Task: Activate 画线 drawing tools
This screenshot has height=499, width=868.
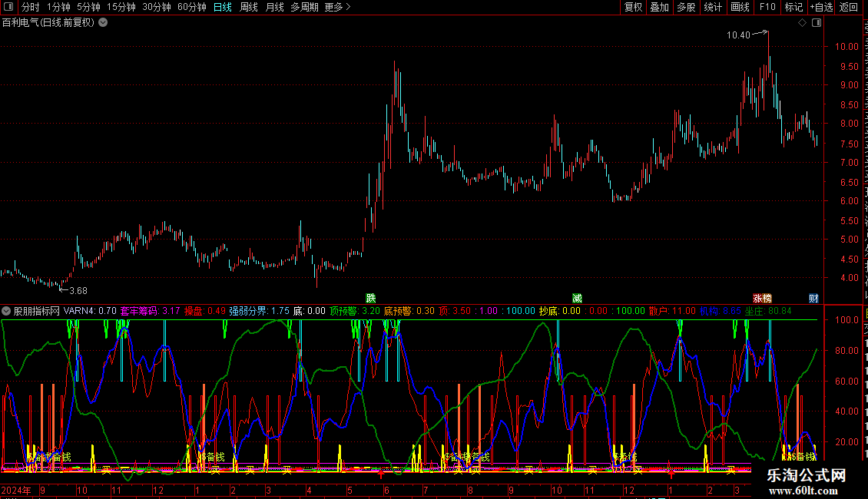Action: pos(740,7)
